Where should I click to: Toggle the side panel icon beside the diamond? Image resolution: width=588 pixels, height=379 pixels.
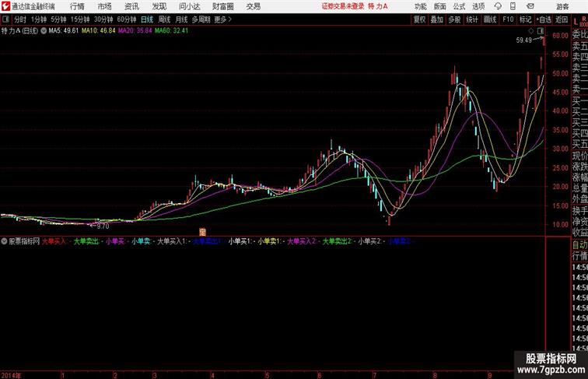click(541, 31)
